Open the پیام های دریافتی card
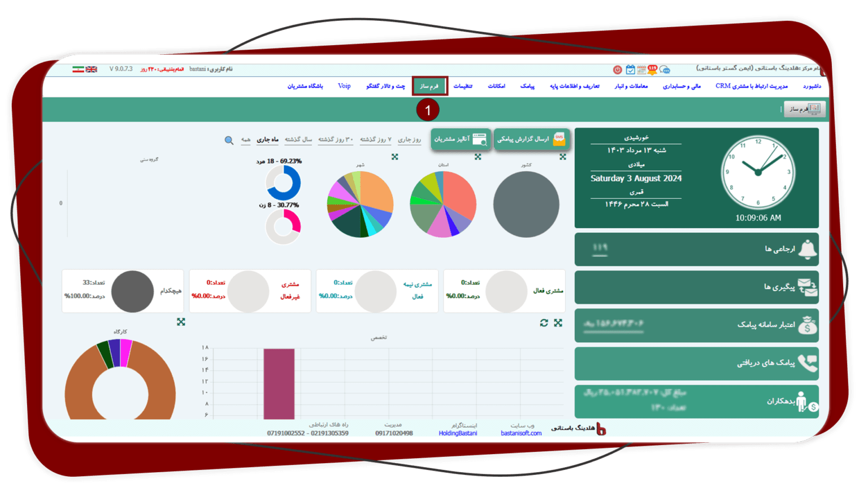Image resolution: width=868 pixels, height=488 pixels. tap(696, 363)
